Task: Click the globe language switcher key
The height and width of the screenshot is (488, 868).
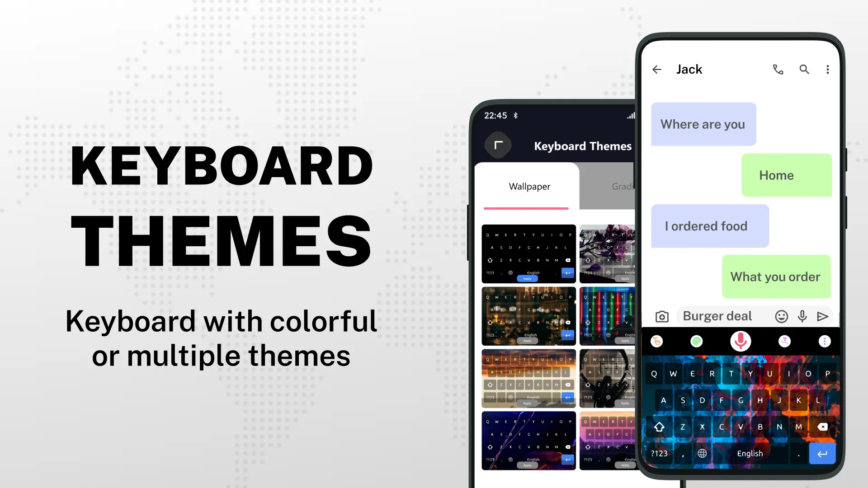Action: click(703, 453)
